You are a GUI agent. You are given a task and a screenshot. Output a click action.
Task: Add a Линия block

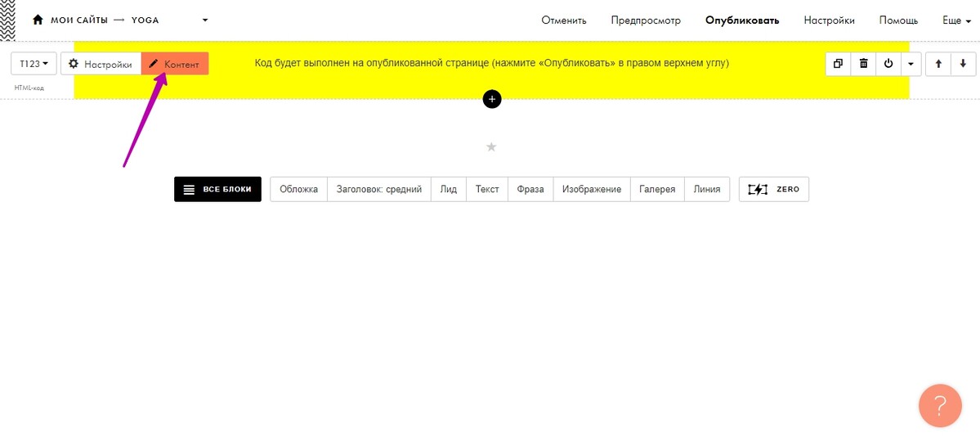point(707,189)
